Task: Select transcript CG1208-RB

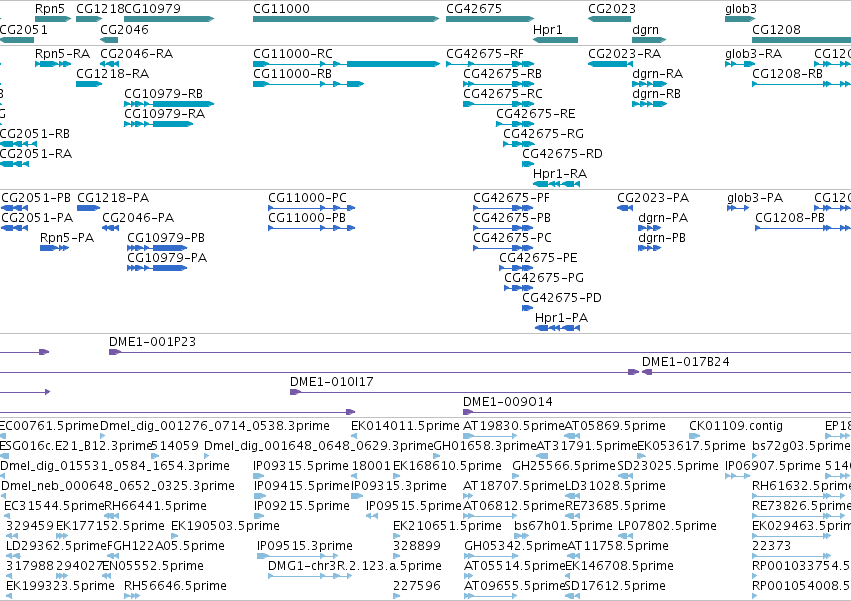Action: tap(802, 84)
